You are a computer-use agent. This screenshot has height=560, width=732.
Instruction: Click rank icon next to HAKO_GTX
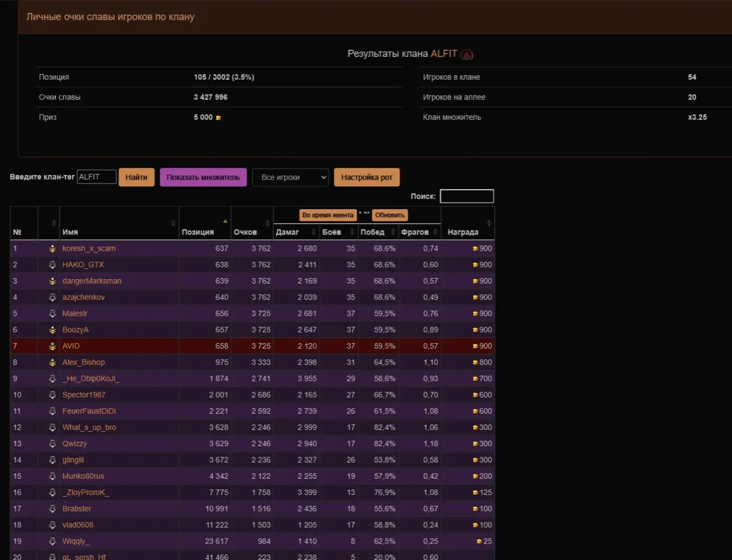pos(52,265)
